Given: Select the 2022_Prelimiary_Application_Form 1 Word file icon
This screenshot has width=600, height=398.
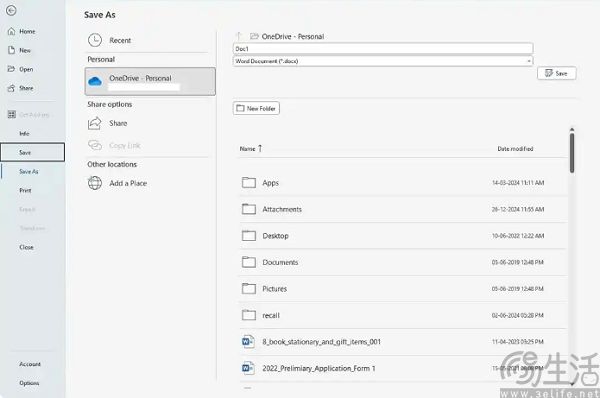Looking at the screenshot, I should [x=248, y=368].
